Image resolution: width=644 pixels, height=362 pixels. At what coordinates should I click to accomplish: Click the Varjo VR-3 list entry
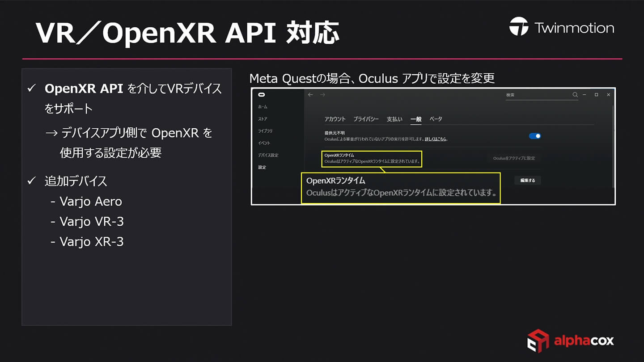(92, 222)
